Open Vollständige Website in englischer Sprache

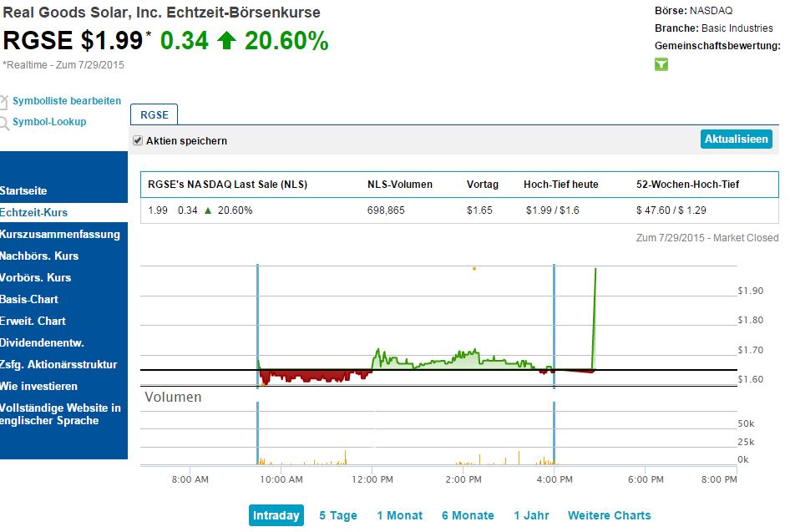[60, 414]
